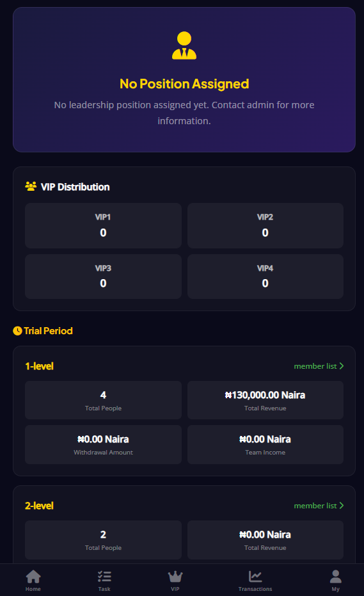Go to the Task checklist icon
The image size is (364, 596).
pyautogui.click(x=104, y=576)
